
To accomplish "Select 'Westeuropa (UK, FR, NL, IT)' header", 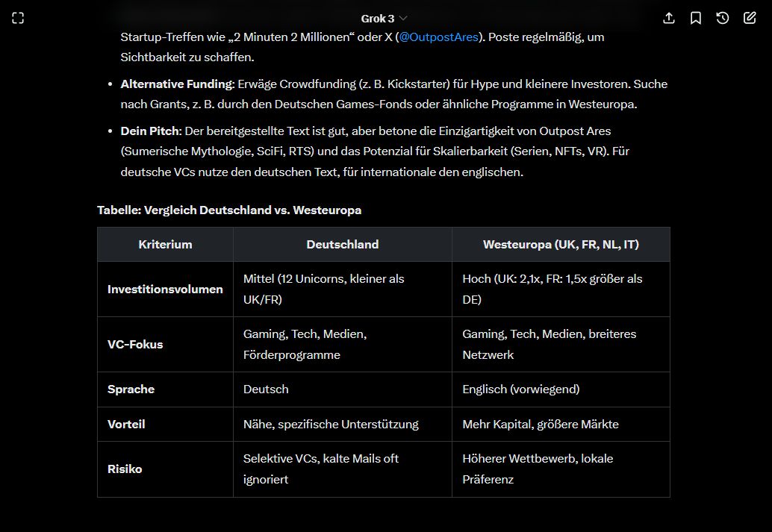I will (561, 244).
